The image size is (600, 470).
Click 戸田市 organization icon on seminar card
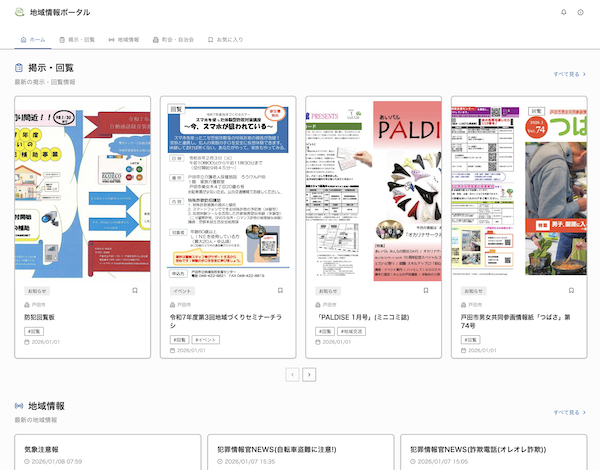point(172,305)
